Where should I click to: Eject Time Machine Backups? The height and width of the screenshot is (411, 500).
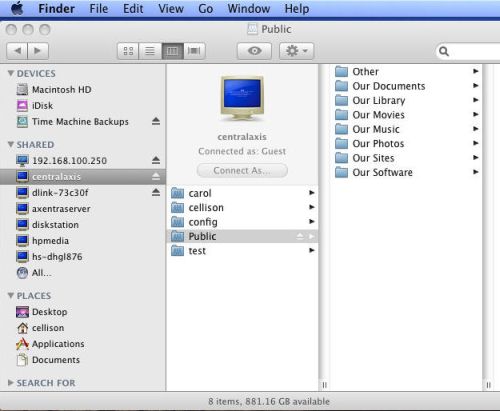pyautogui.click(x=156, y=121)
